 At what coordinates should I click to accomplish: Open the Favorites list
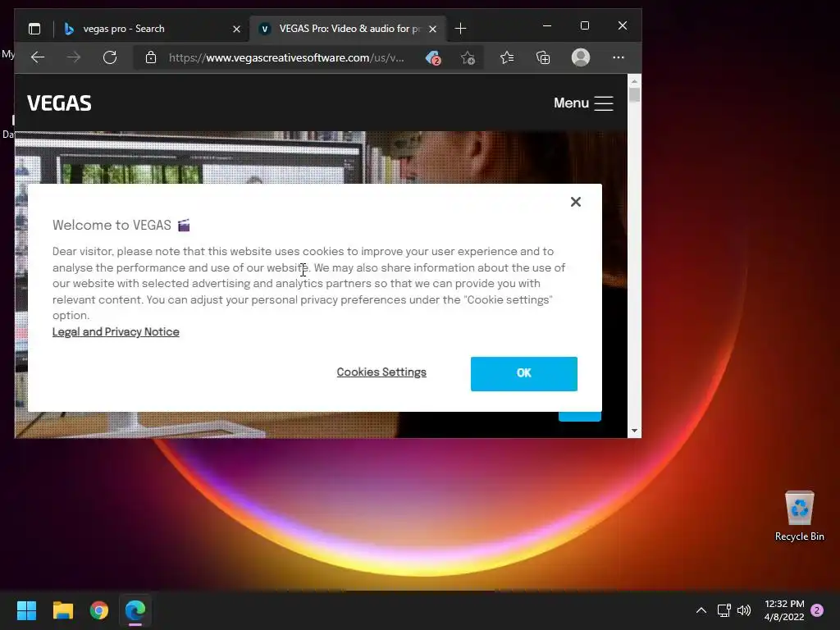click(507, 57)
